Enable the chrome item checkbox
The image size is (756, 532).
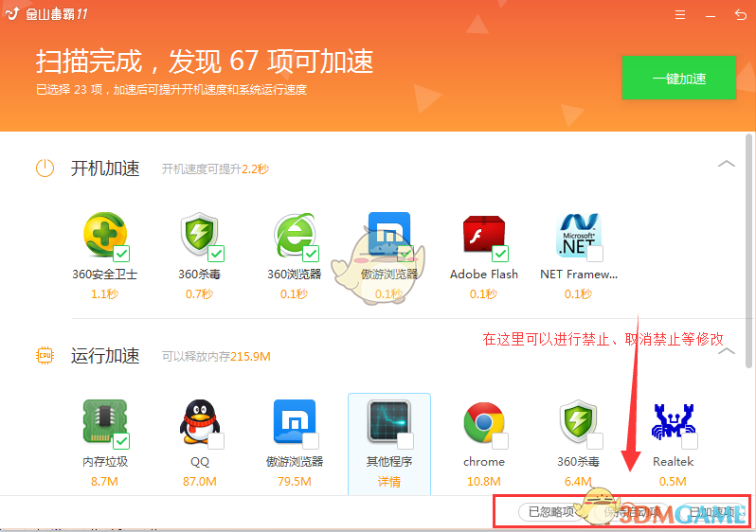[500, 441]
